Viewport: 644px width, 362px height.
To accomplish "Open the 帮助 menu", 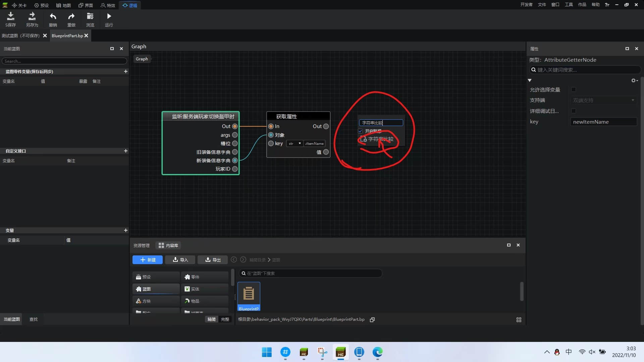I will pyautogui.click(x=596, y=5).
